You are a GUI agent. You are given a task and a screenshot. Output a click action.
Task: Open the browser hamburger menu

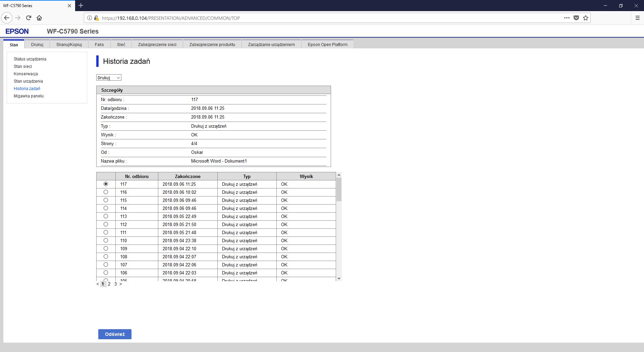pos(638,18)
